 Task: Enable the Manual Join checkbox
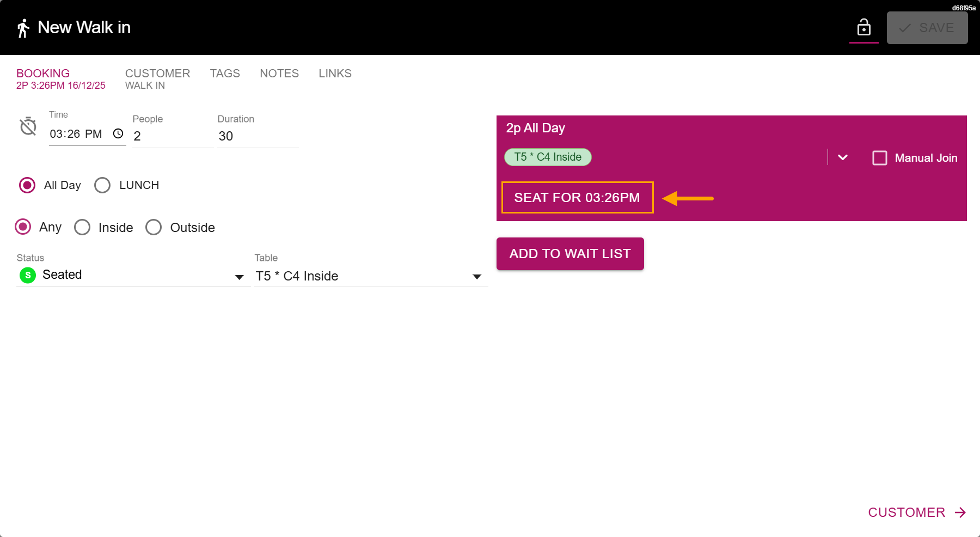pyautogui.click(x=879, y=158)
